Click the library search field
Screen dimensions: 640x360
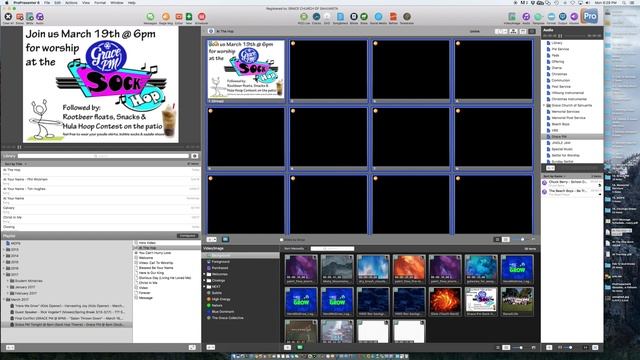pos(103,156)
